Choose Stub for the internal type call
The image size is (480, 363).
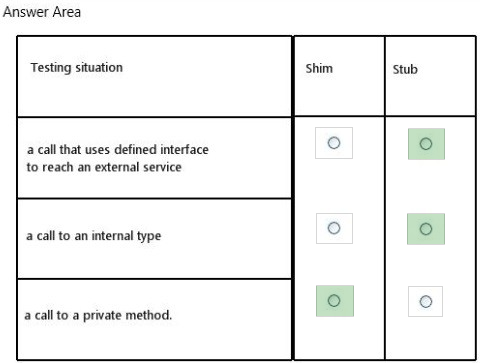tap(426, 229)
